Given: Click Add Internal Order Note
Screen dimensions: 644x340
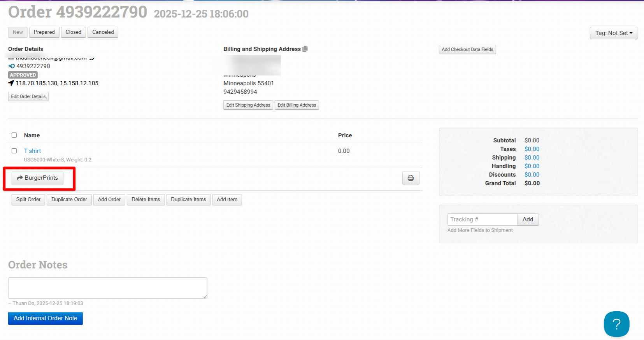Looking at the screenshot, I should [46, 318].
